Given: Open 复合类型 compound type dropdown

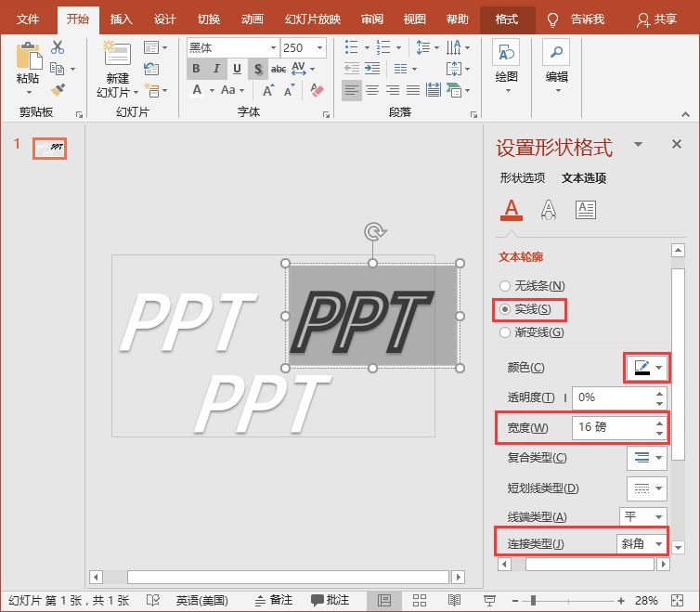Looking at the screenshot, I should (x=646, y=458).
